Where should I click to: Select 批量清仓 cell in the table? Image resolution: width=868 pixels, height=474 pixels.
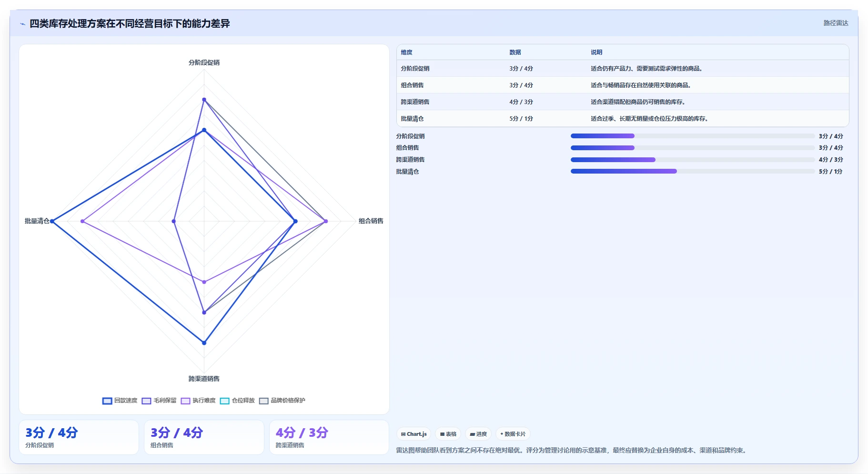point(412,119)
